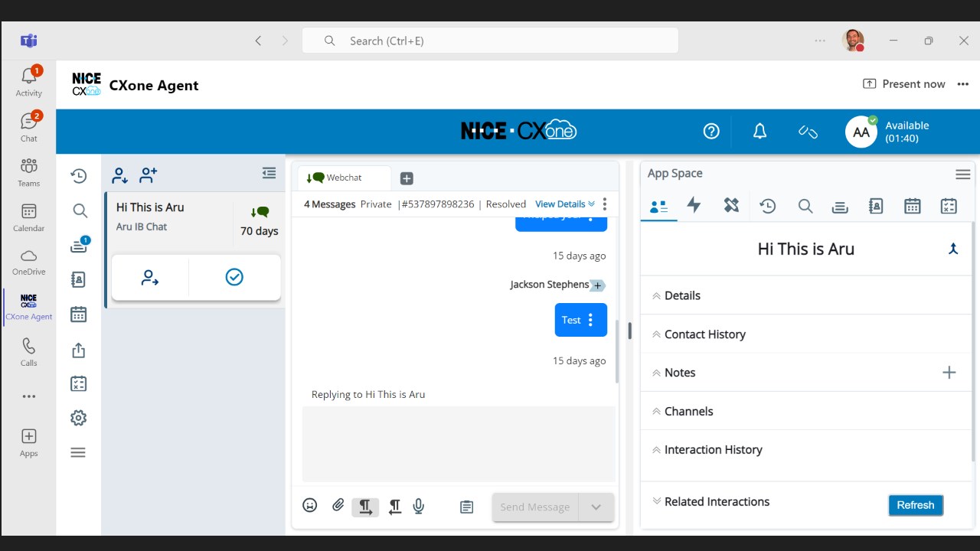Click Send Message button
Image resolution: width=980 pixels, height=551 pixels.
535,507
